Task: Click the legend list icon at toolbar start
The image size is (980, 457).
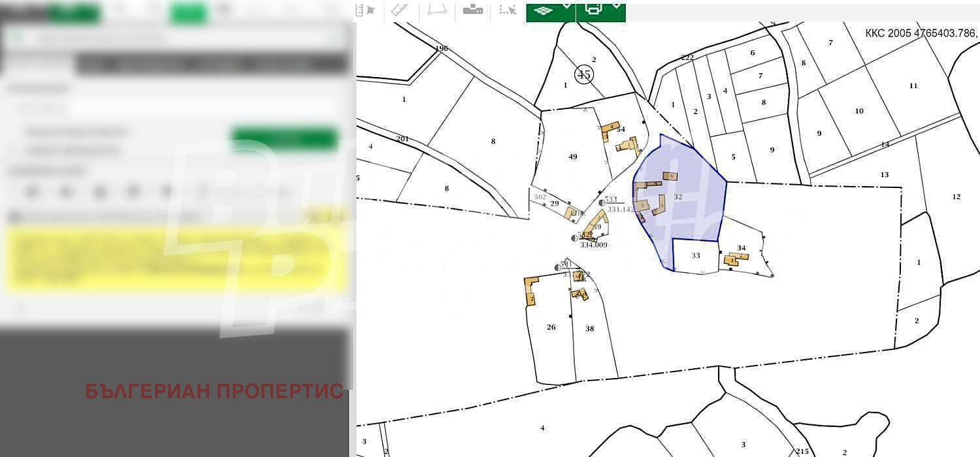Action: pos(359,10)
